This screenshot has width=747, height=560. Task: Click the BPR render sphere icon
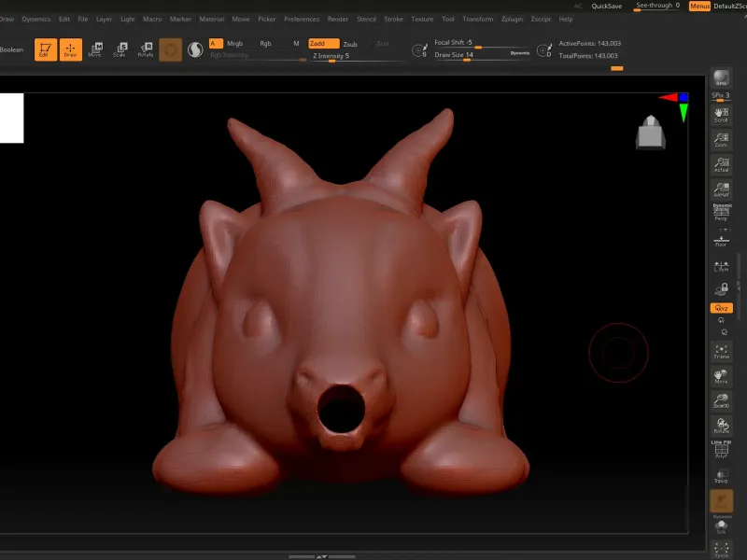721,78
